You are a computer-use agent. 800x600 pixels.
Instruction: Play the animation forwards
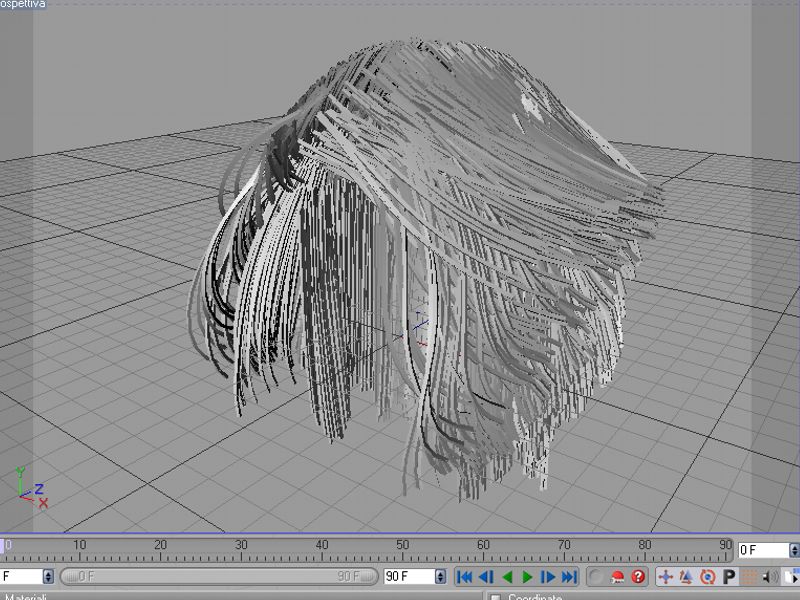tap(528, 577)
